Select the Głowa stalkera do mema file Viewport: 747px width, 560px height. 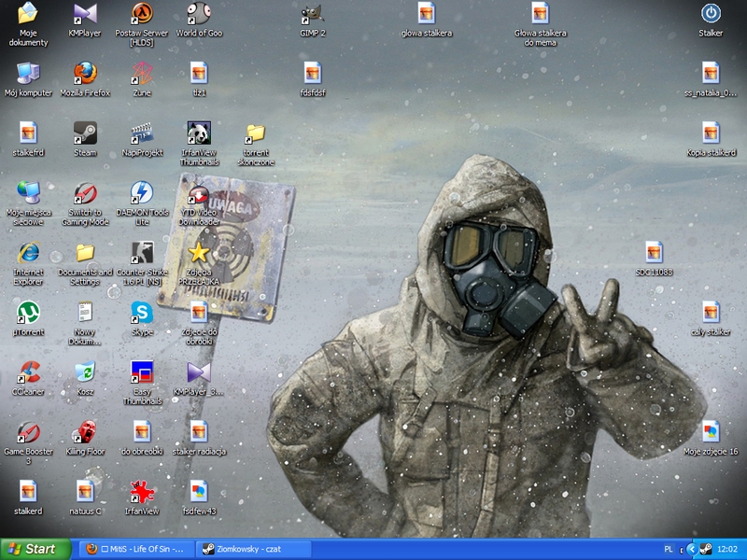coord(541,13)
